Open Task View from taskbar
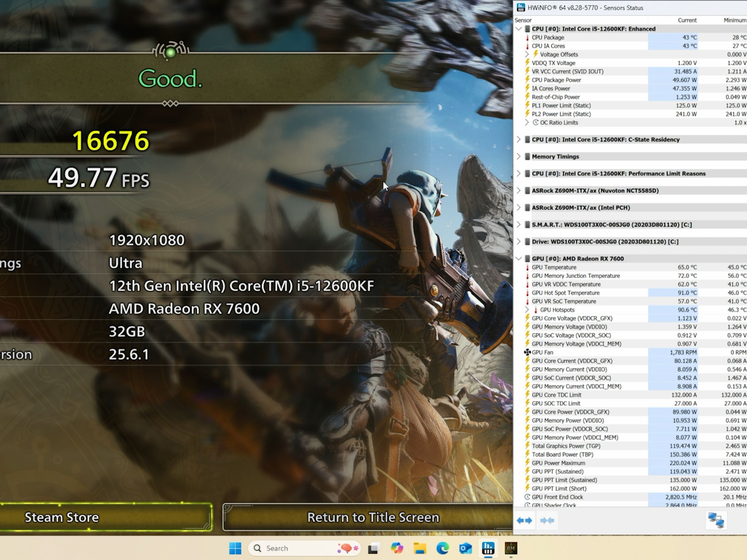Image resolution: width=747 pixels, height=560 pixels. (x=373, y=548)
